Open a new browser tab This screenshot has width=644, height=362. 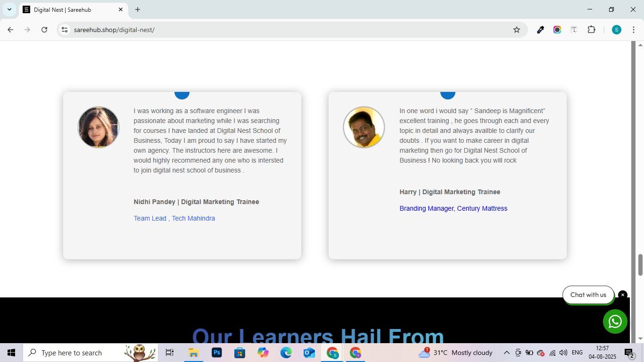[x=138, y=9]
